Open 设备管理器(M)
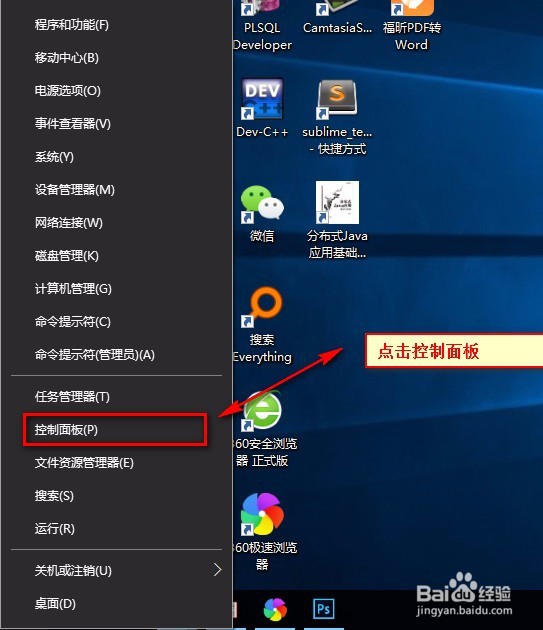Screen dimensions: 543x630 (x=116, y=190)
